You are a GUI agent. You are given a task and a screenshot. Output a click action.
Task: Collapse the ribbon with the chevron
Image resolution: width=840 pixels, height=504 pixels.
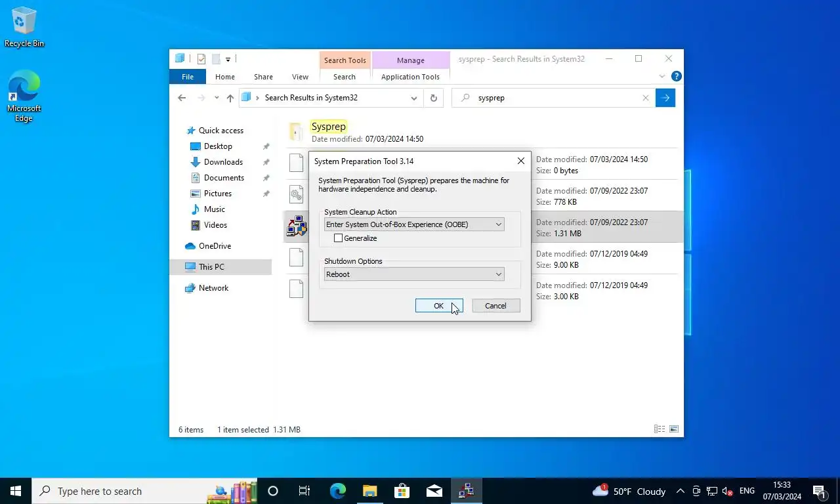pos(662,77)
